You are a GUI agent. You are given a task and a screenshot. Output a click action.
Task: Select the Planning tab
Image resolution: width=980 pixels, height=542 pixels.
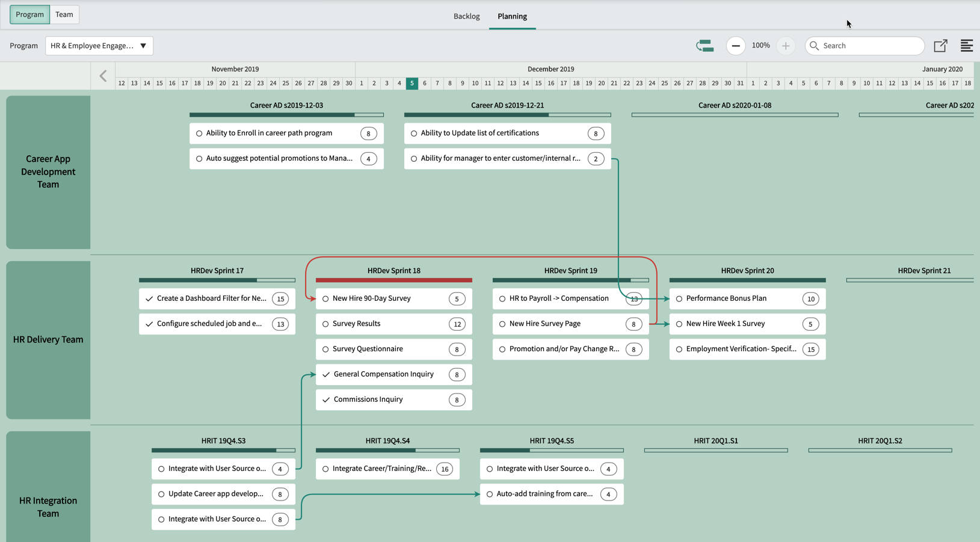(x=512, y=16)
